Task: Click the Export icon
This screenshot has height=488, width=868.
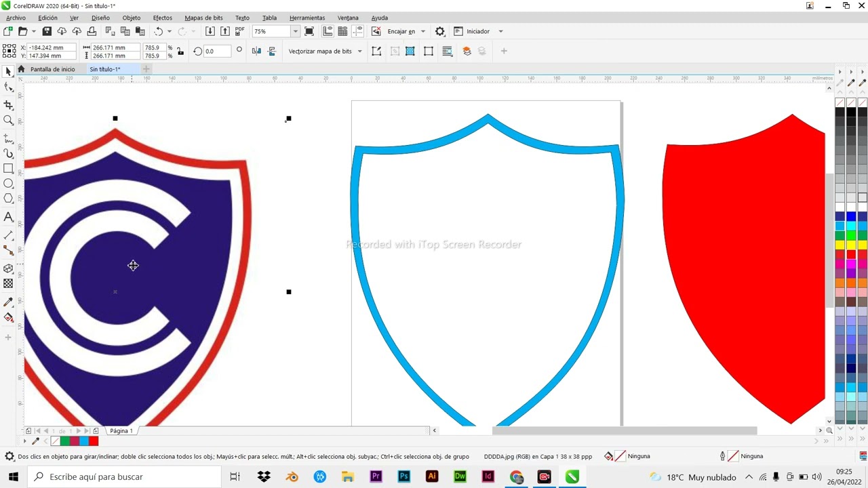Action: coord(225,31)
